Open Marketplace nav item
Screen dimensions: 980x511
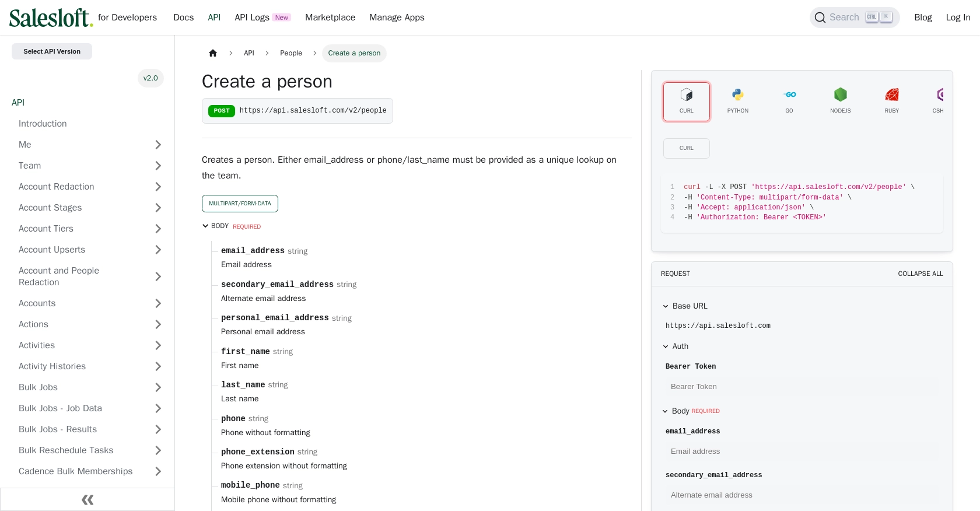[330, 17]
